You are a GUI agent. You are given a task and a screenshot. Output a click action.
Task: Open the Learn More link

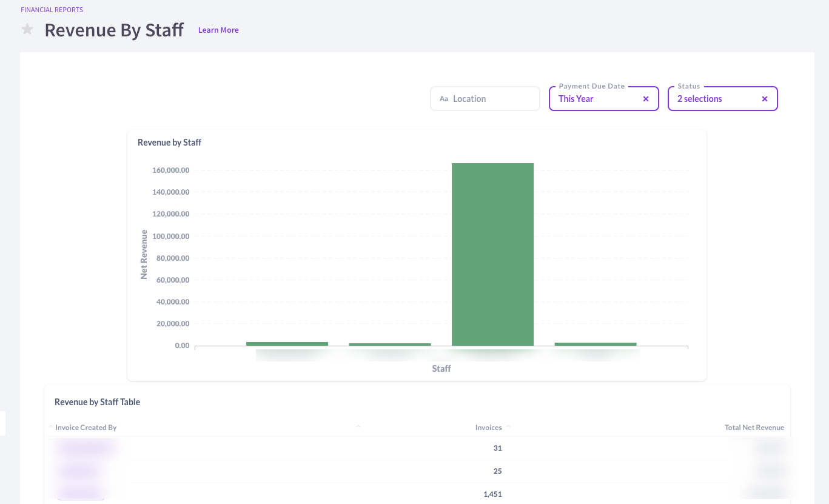(218, 30)
